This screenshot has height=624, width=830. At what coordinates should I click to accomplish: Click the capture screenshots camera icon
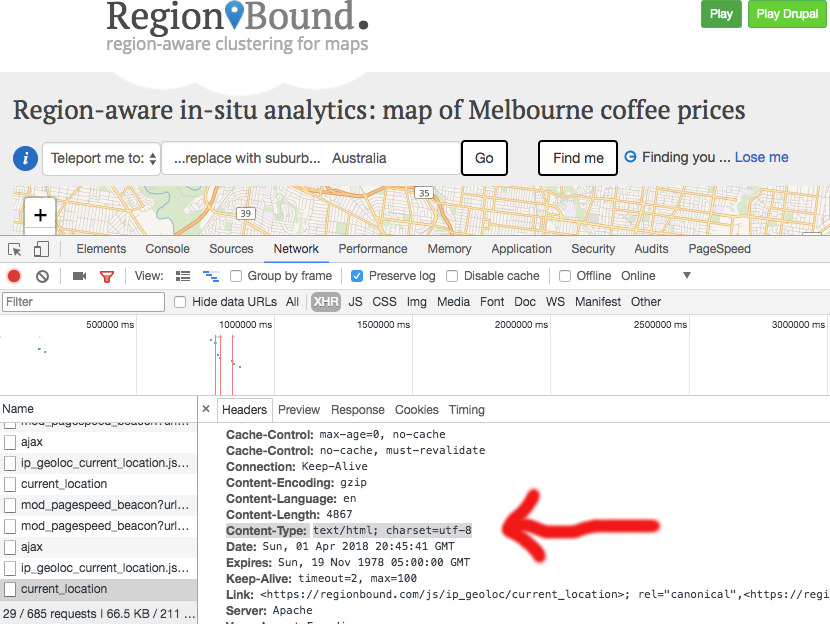pos(79,276)
